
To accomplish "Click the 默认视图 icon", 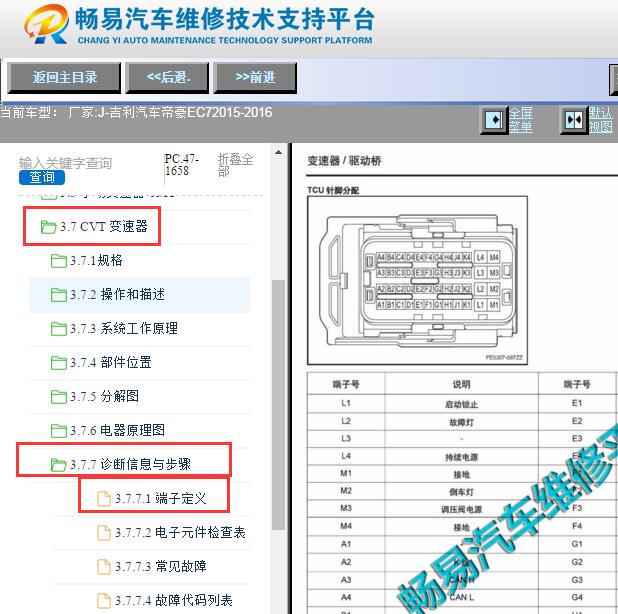I will tap(574, 120).
